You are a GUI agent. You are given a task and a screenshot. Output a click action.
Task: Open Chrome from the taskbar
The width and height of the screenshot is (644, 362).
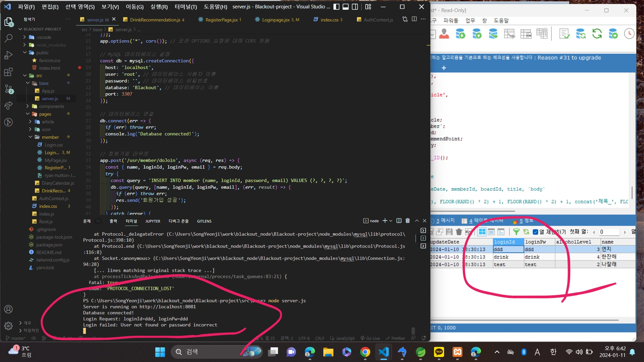(365, 352)
